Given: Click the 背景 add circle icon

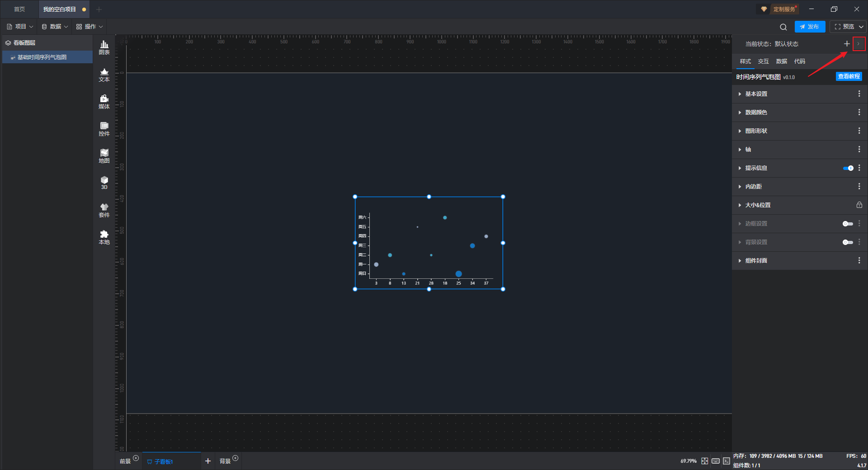Looking at the screenshot, I should coord(235,458).
